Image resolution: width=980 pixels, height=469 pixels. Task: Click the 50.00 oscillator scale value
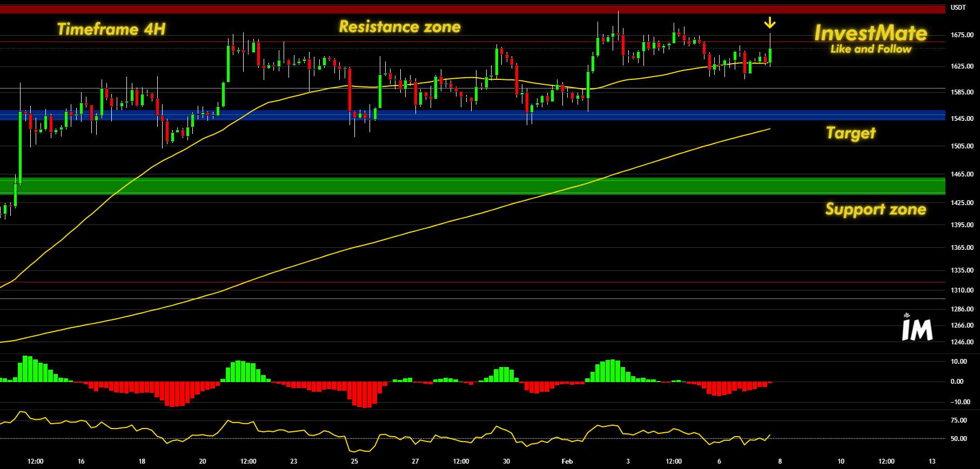(959, 439)
